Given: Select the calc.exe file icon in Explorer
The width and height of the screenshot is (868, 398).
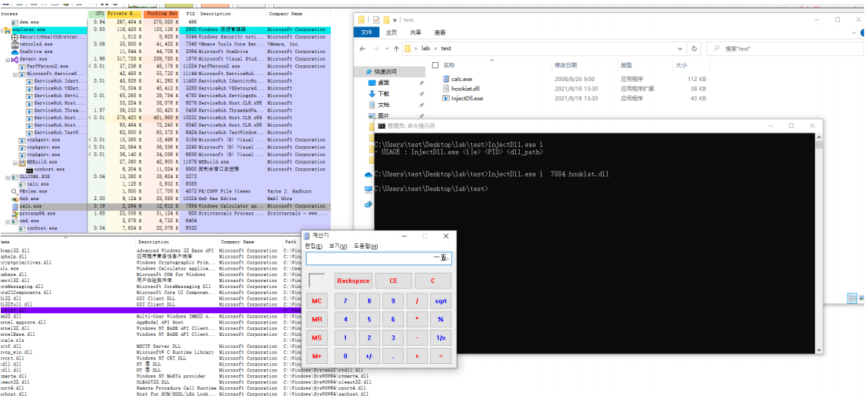Looking at the screenshot, I should (x=446, y=79).
